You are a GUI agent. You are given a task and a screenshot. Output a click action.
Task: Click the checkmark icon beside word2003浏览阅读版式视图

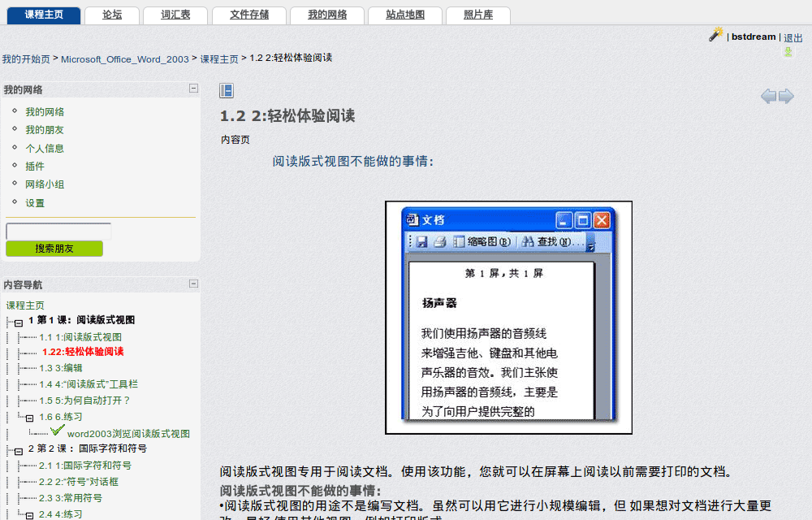pos(54,432)
